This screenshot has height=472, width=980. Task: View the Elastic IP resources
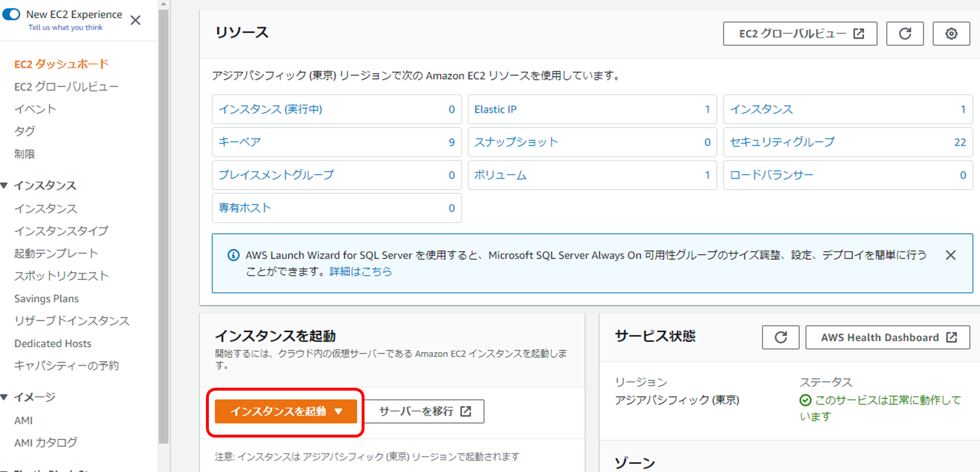coord(495,109)
